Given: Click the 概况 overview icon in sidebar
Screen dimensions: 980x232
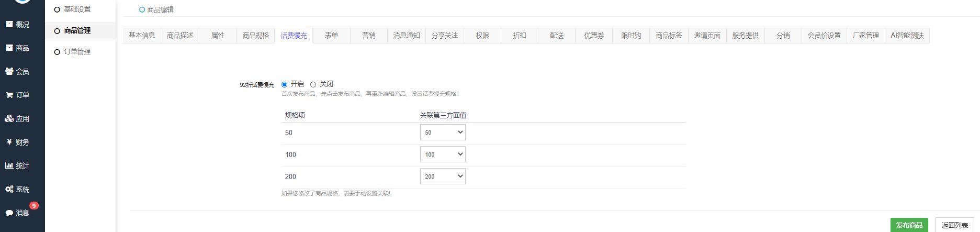Looking at the screenshot, I should (x=9, y=24).
